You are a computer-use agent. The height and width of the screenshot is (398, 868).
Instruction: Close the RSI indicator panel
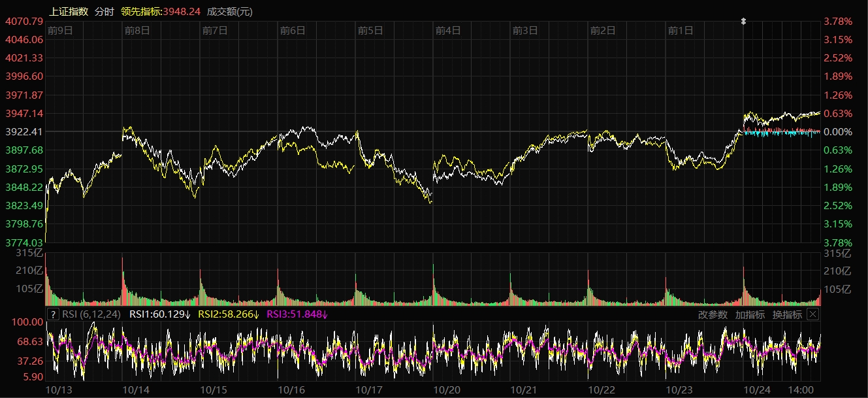pos(812,314)
